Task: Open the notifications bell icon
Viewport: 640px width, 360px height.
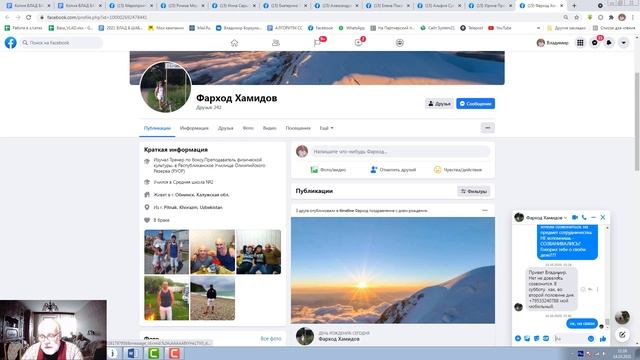Action: click(609, 42)
